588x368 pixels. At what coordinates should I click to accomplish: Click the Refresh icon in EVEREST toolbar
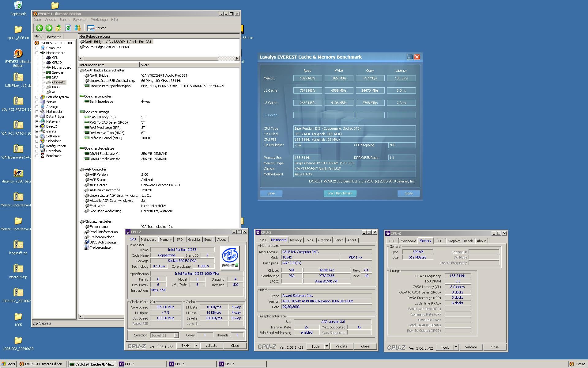tap(68, 28)
